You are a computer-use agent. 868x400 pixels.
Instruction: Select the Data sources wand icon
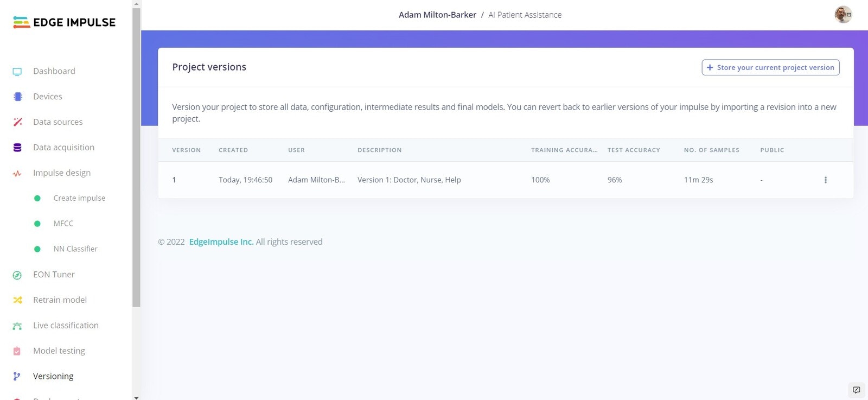tap(17, 122)
